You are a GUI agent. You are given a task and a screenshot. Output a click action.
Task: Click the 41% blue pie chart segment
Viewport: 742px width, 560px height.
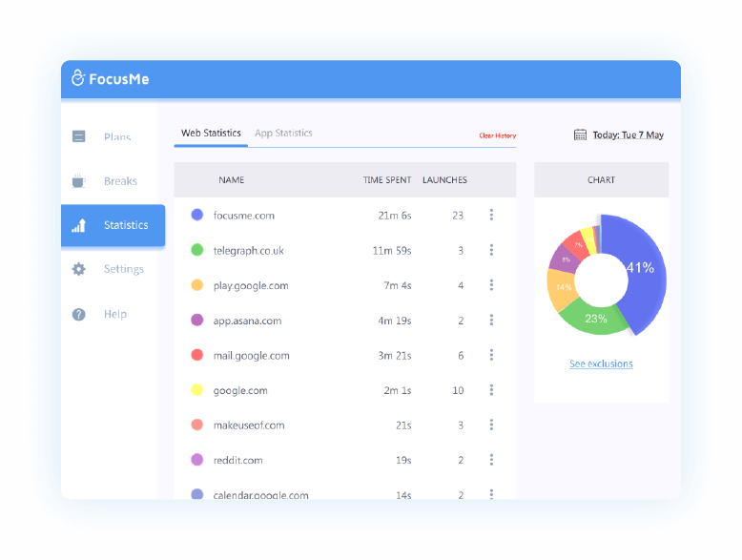click(636, 272)
